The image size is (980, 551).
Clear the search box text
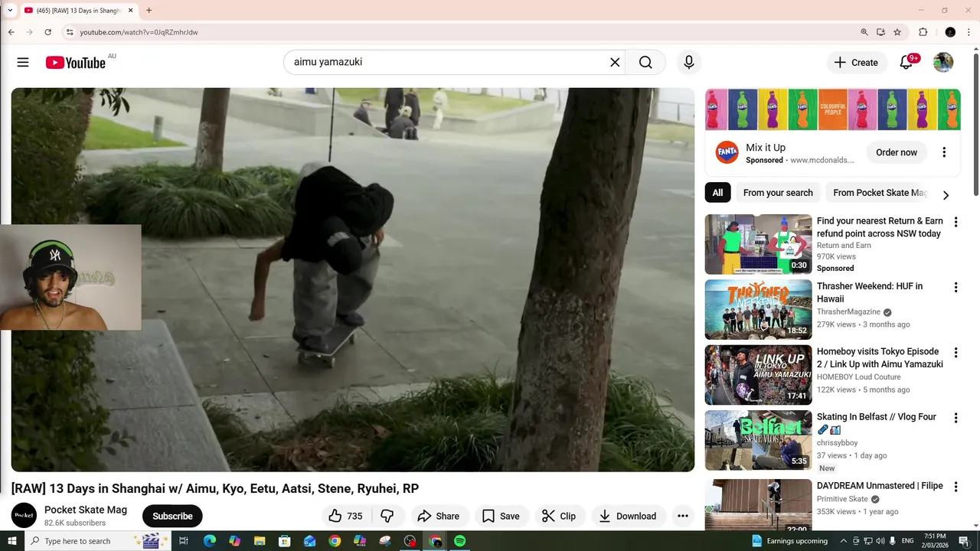pyautogui.click(x=615, y=63)
